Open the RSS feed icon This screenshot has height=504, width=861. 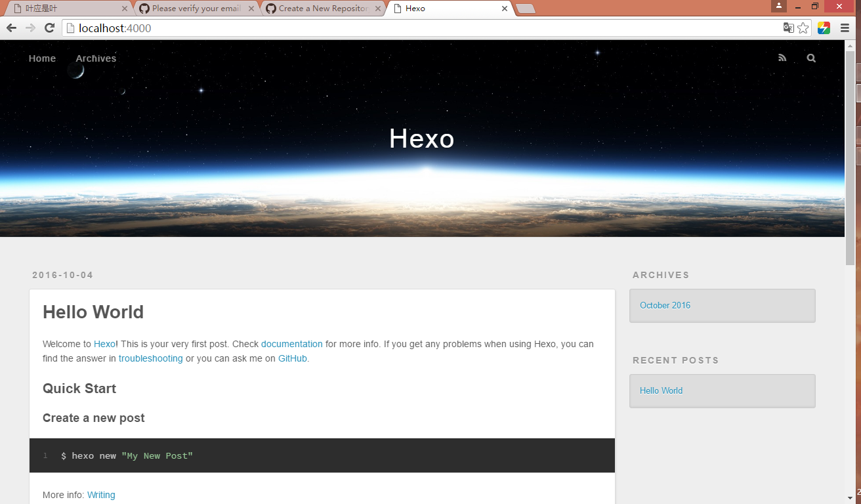click(782, 58)
